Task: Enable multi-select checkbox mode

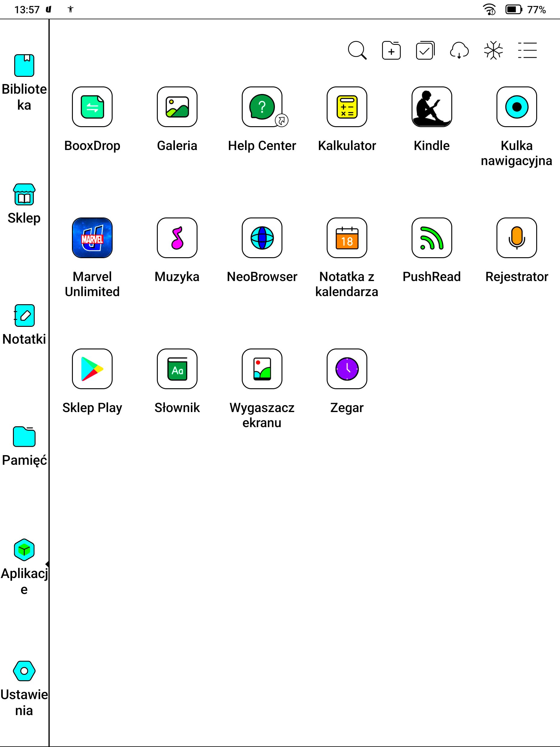Action: pyautogui.click(x=425, y=51)
